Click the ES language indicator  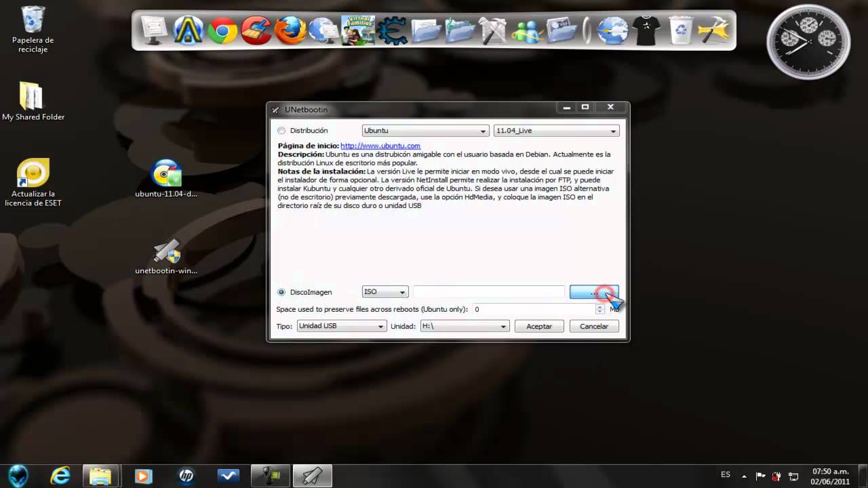coord(726,475)
